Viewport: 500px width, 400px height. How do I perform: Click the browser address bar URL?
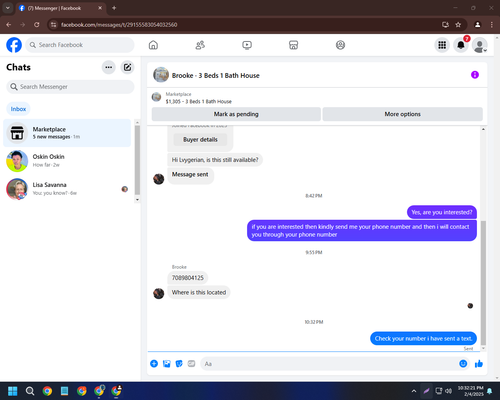point(119,25)
